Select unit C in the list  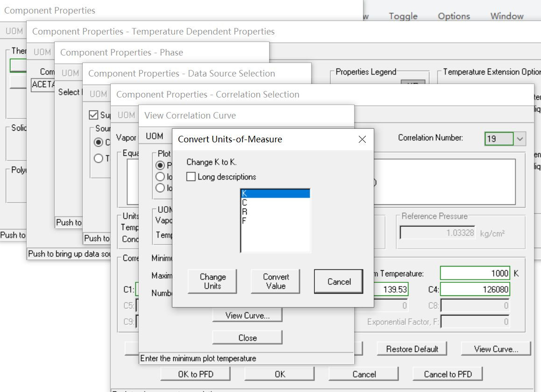pos(275,203)
